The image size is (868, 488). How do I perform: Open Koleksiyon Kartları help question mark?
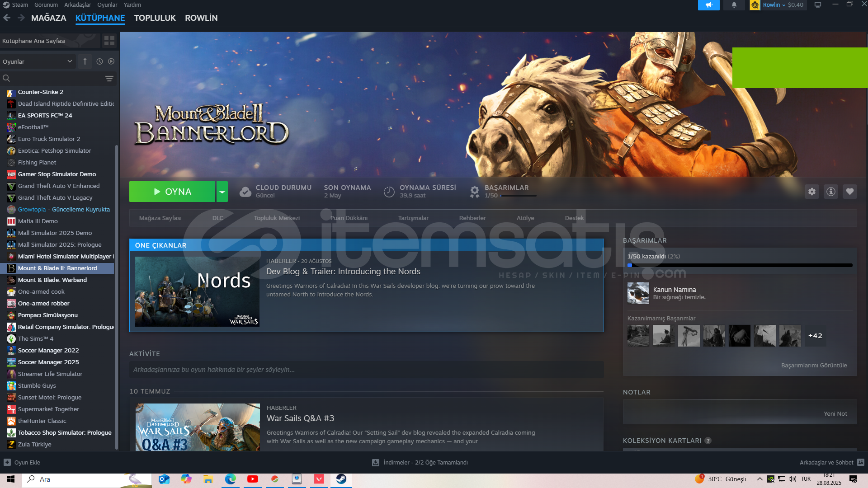click(x=708, y=441)
